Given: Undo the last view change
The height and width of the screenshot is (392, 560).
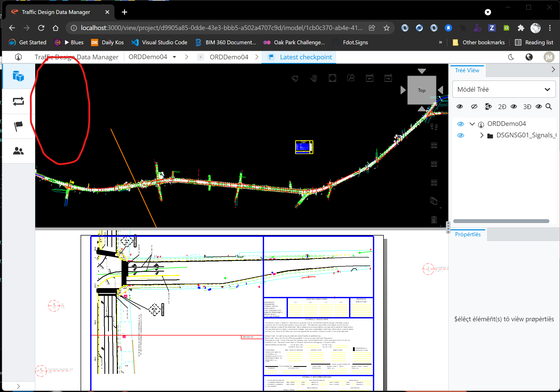Looking at the screenshot, I should (x=370, y=77).
